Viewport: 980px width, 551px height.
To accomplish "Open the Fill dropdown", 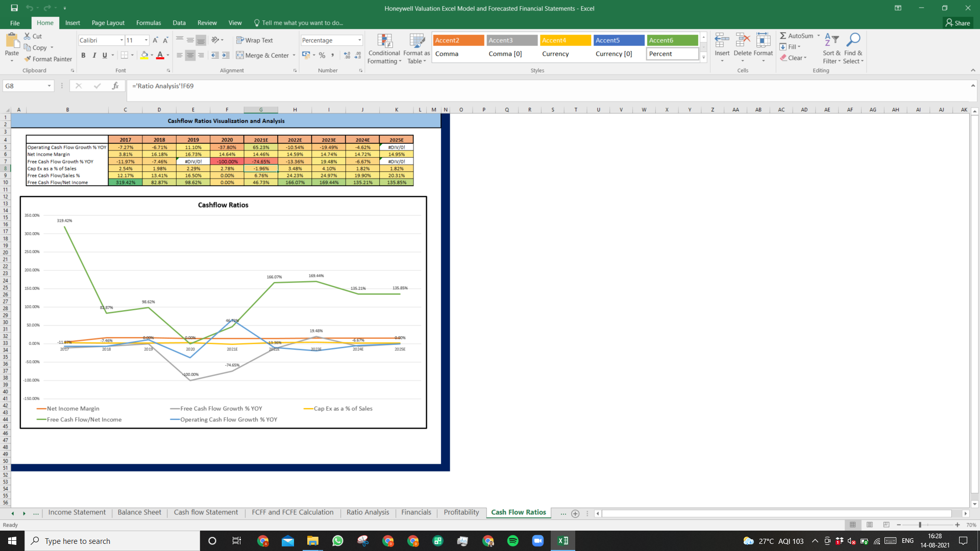I will coord(790,47).
